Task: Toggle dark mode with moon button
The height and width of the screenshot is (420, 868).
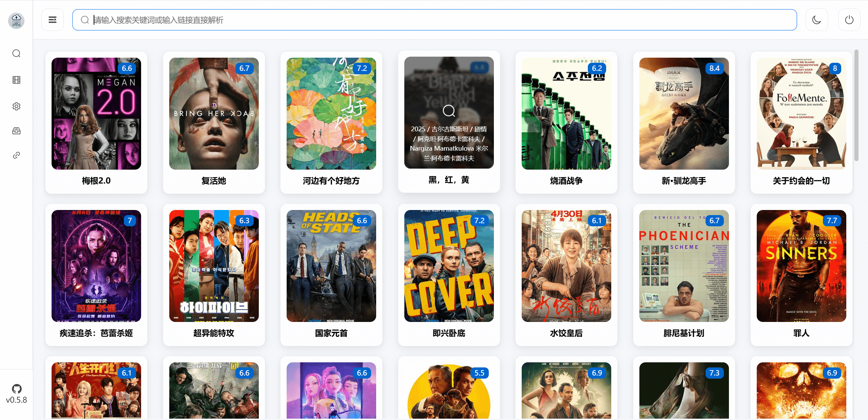Action: [x=816, y=20]
